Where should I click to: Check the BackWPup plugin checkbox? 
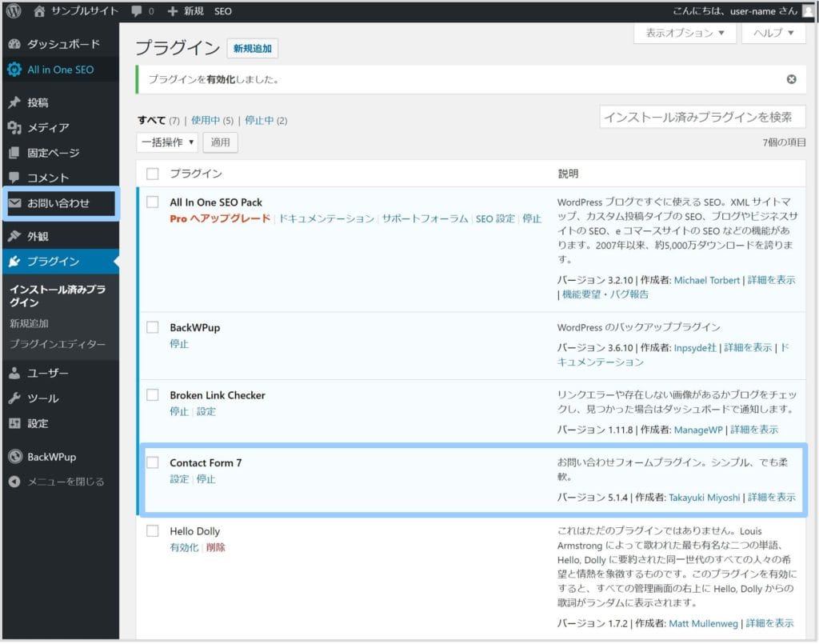tap(153, 327)
